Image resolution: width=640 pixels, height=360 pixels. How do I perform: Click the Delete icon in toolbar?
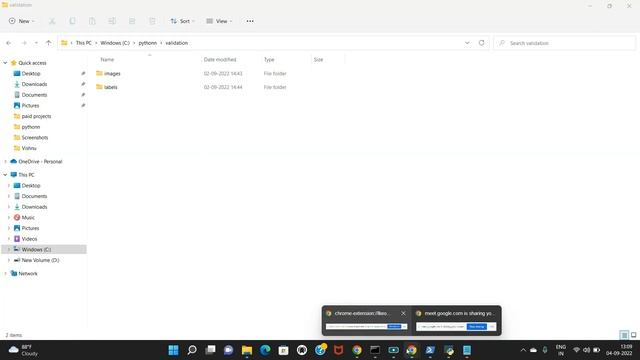click(152, 21)
